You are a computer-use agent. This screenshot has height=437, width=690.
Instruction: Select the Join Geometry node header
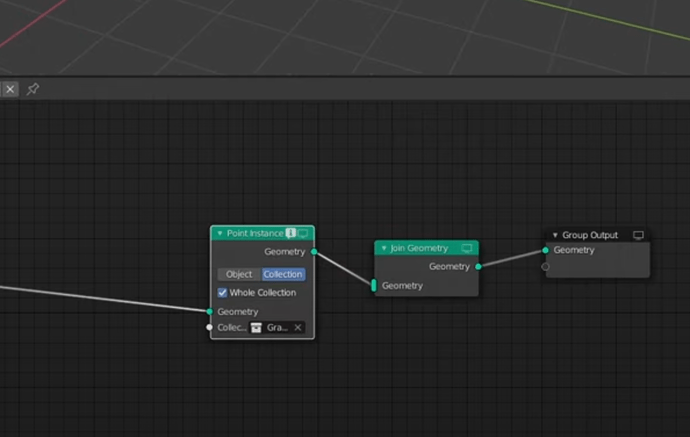426,248
